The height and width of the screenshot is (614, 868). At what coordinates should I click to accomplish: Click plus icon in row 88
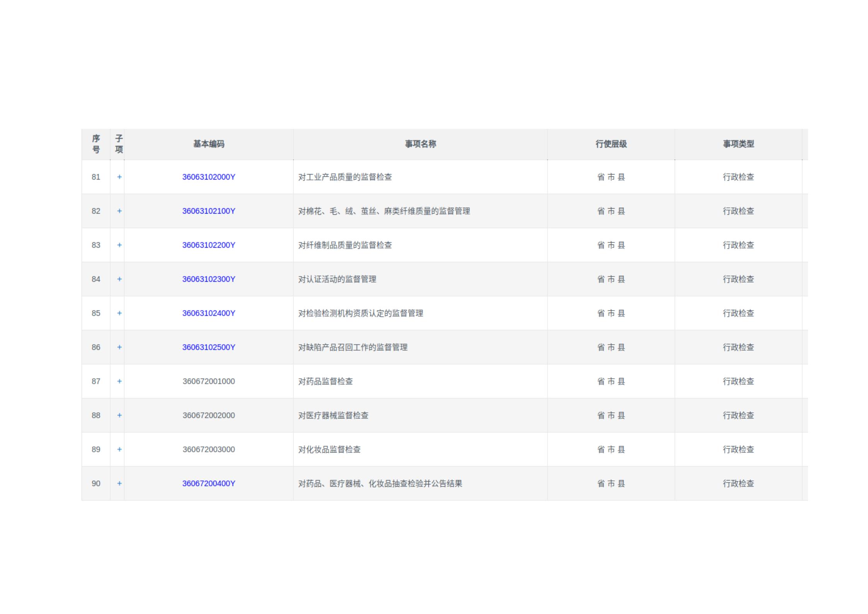click(x=119, y=415)
